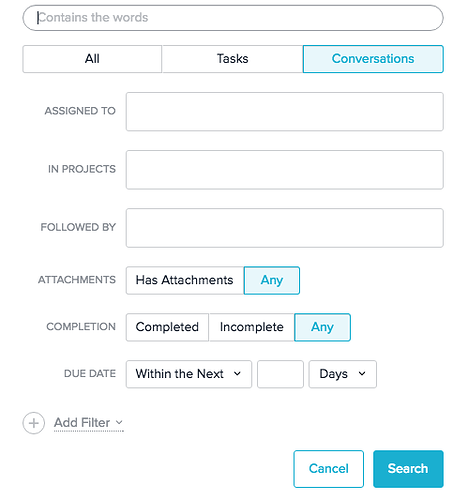Select Any under Attachments
Image resolution: width=468 pixels, height=500 pixels.
pyautogui.click(x=272, y=280)
